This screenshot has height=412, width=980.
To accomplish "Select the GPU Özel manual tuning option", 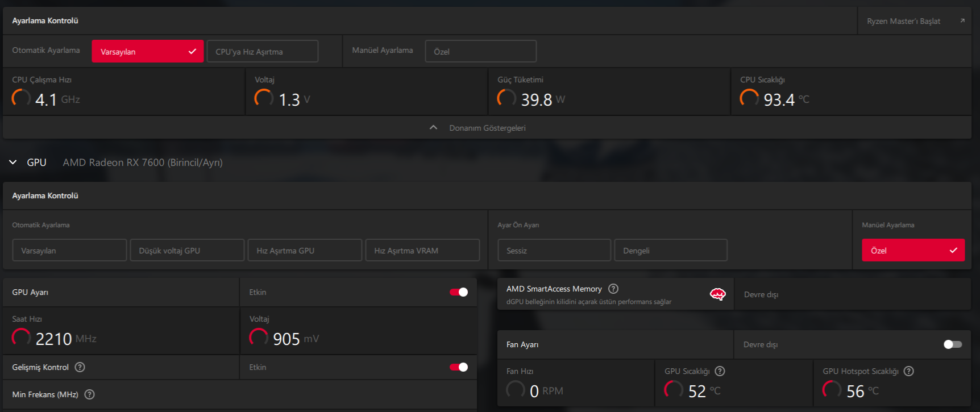I will 913,250.
